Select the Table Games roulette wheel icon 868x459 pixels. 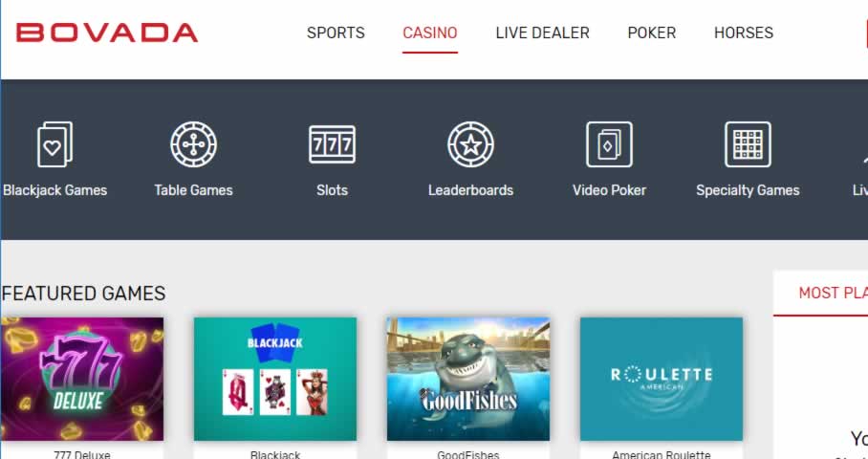[x=194, y=144]
